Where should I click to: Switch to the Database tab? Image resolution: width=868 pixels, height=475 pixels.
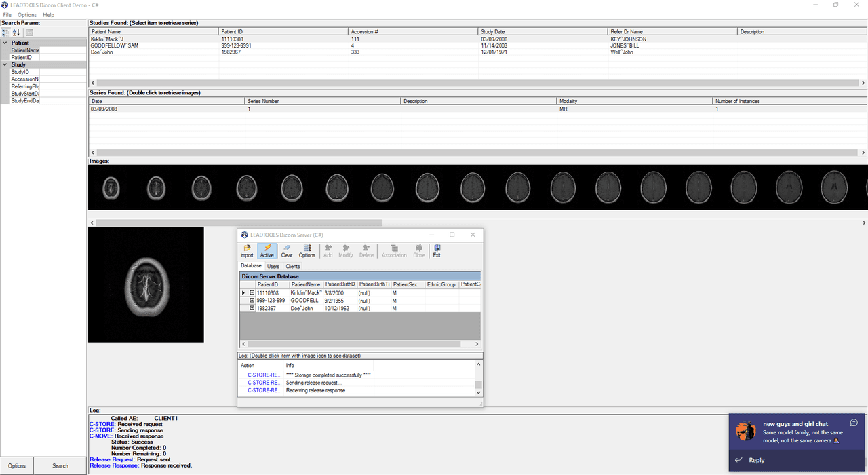251,266
